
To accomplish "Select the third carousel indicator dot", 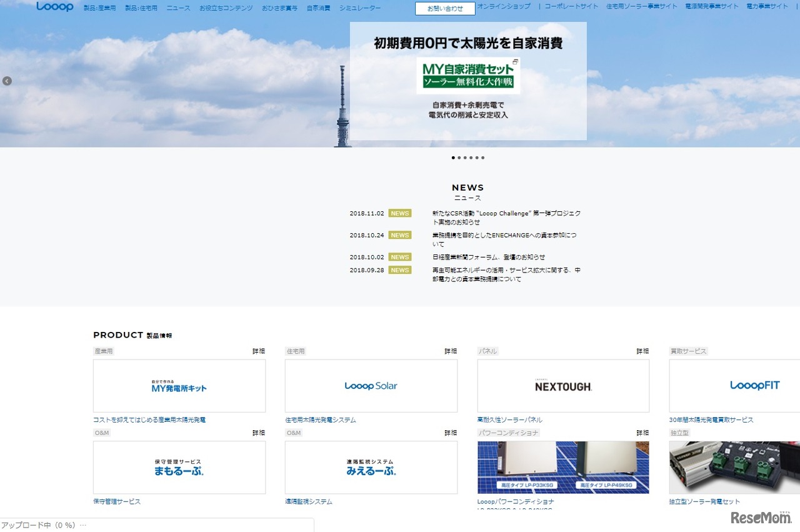I will [x=465, y=158].
